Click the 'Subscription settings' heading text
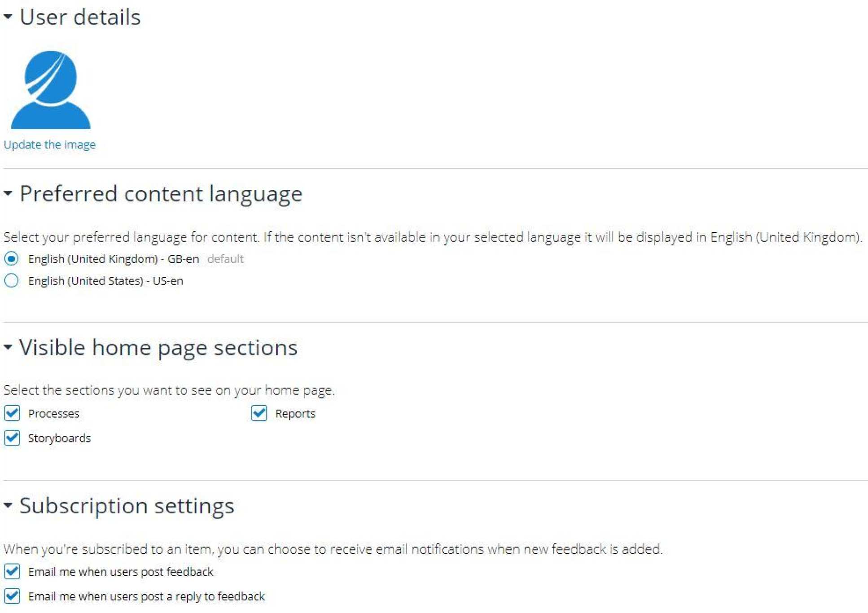The height and width of the screenshot is (613, 868). click(x=127, y=506)
